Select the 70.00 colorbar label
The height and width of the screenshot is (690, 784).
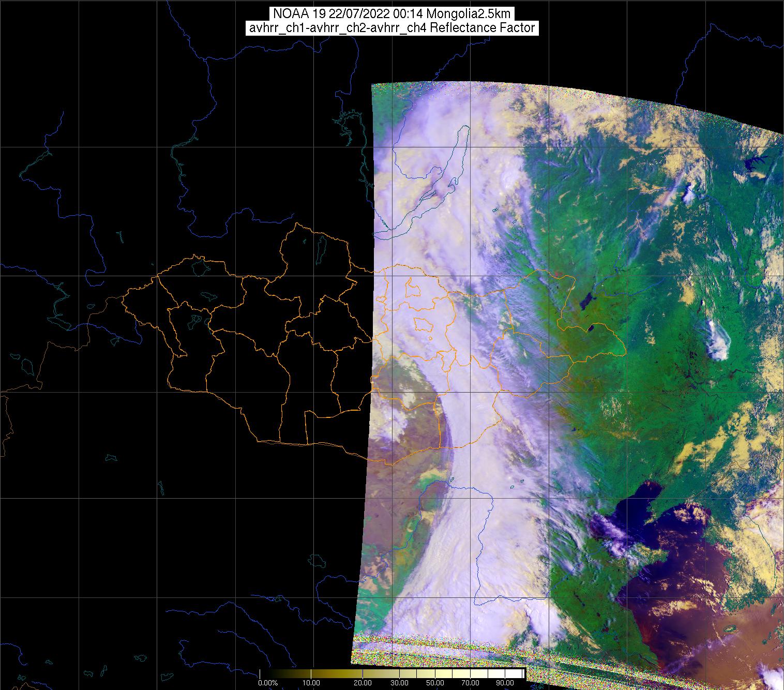pyautogui.click(x=469, y=683)
